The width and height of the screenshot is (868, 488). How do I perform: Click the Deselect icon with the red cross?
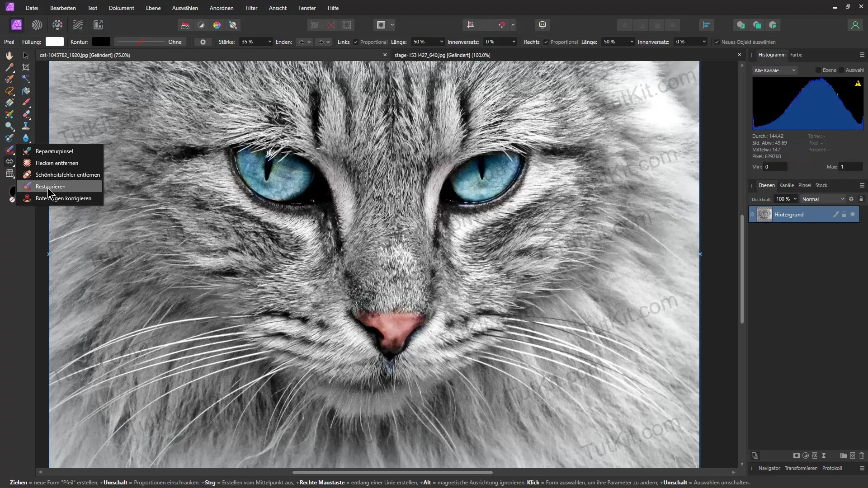[x=331, y=25]
